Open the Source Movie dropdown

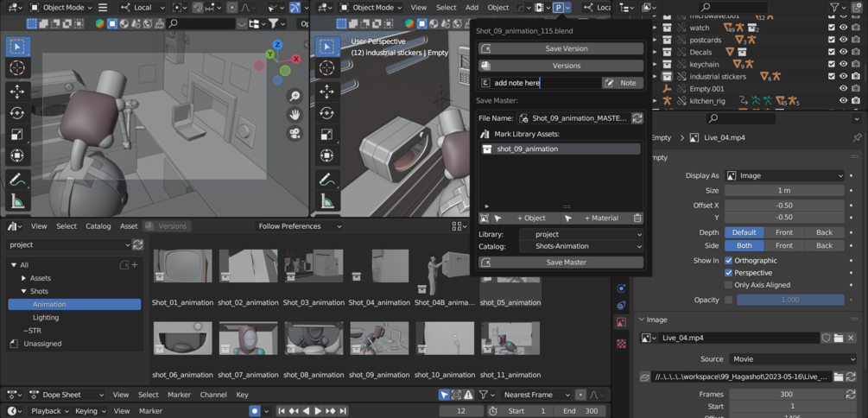click(793, 358)
